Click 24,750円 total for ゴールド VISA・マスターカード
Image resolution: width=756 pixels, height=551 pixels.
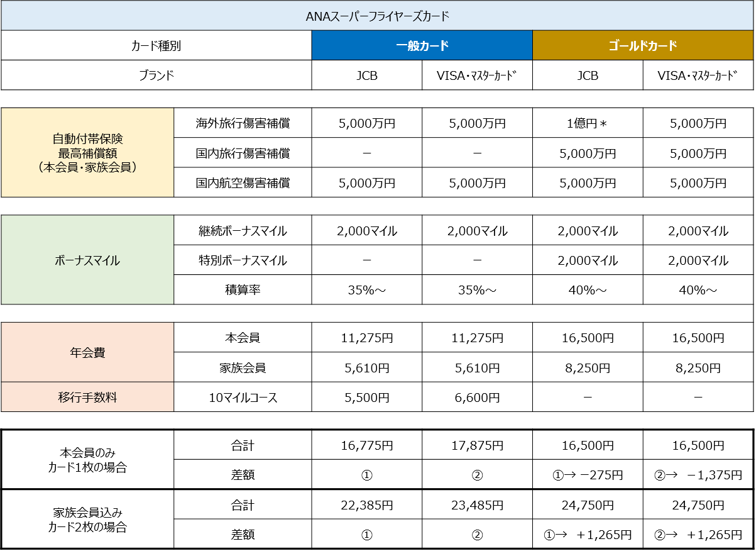coord(698,504)
